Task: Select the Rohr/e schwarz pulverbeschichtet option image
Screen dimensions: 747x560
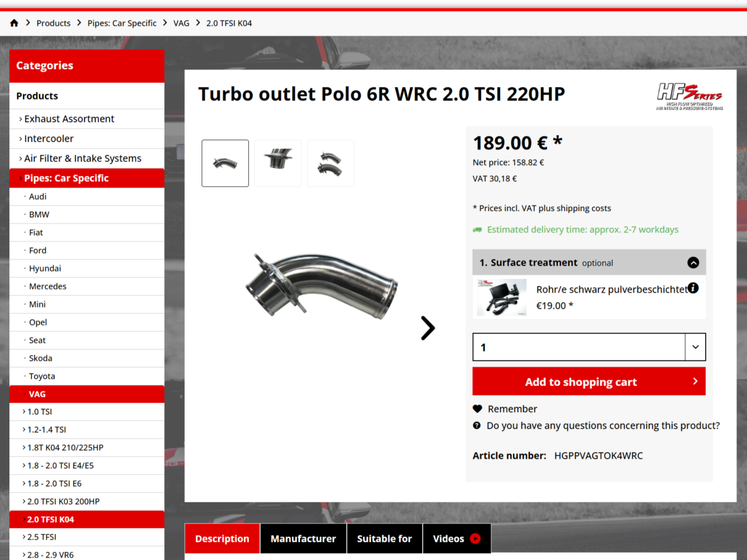Action: 502,297
